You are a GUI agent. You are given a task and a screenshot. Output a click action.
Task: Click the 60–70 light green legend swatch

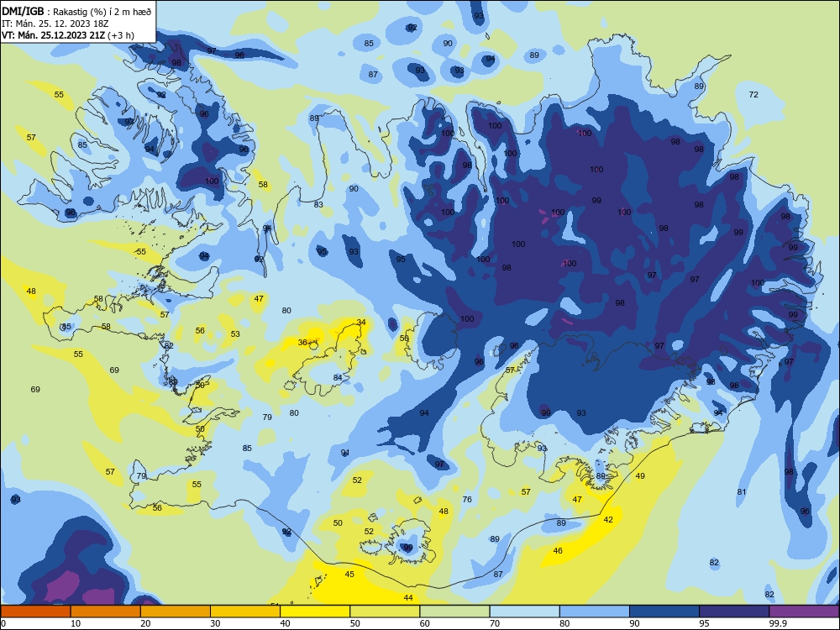click(x=454, y=612)
